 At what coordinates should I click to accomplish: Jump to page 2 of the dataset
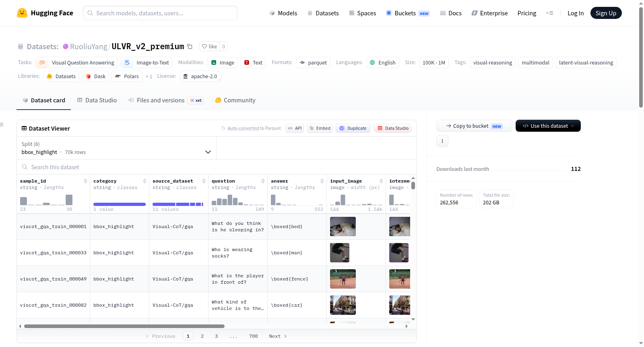click(202, 336)
